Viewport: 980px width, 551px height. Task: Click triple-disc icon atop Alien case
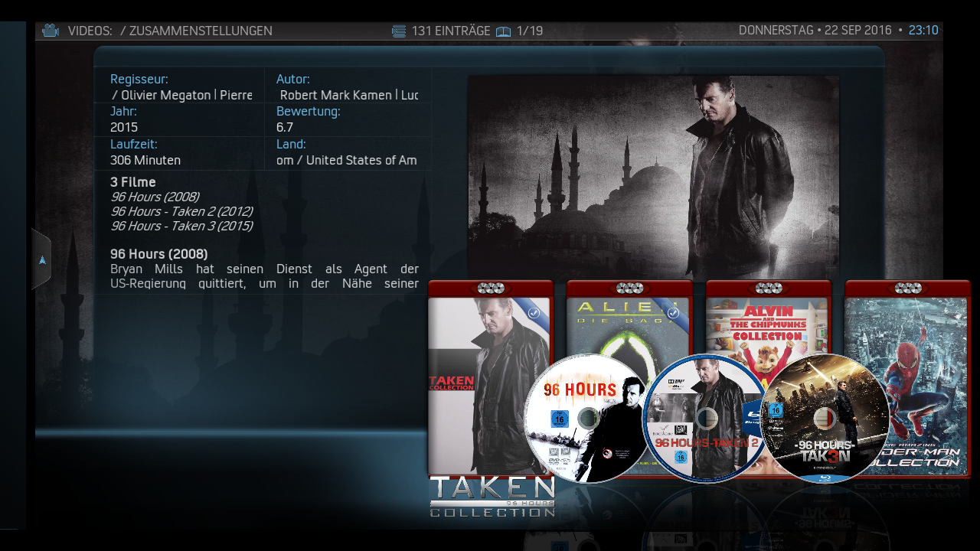pyautogui.click(x=629, y=289)
